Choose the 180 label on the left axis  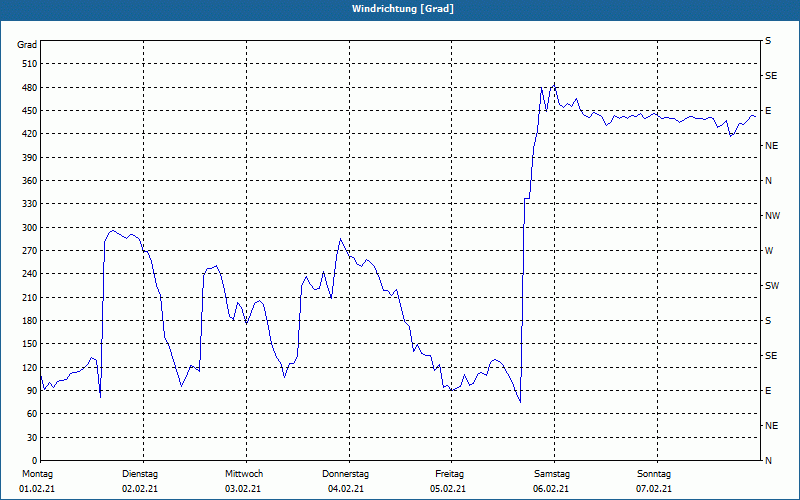click(30, 320)
